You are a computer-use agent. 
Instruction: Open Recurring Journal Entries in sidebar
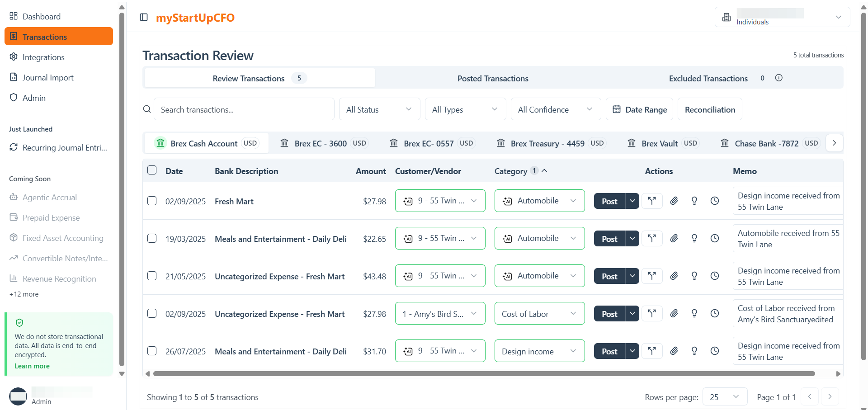click(59, 147)
